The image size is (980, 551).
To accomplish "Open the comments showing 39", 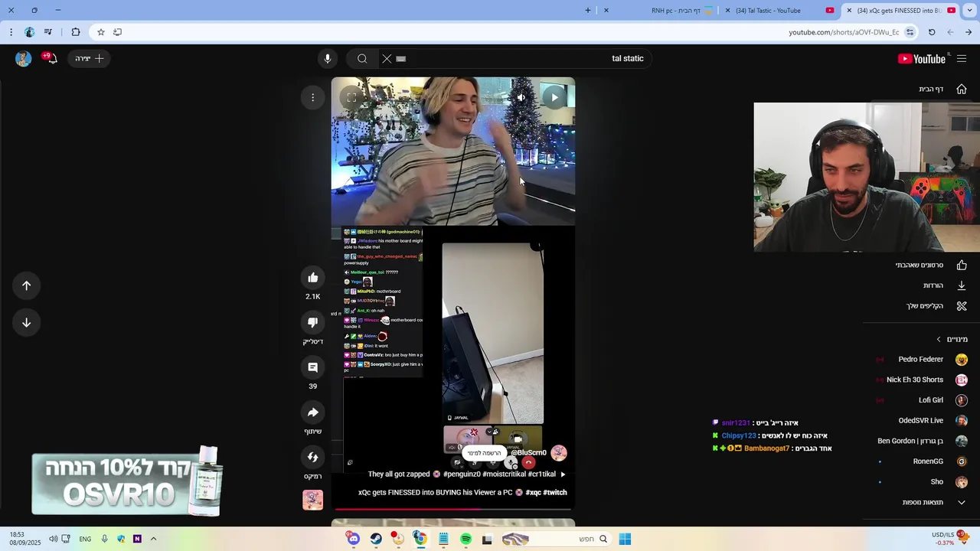I will [x=312, y=367].
